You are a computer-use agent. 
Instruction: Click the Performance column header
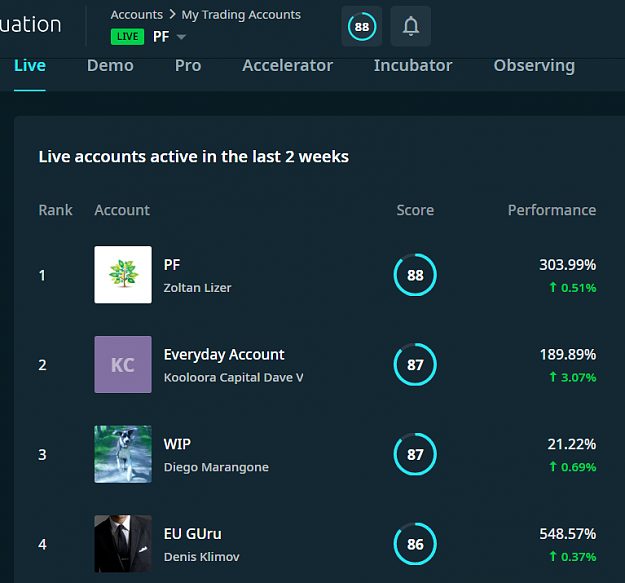tap(552, 210)
